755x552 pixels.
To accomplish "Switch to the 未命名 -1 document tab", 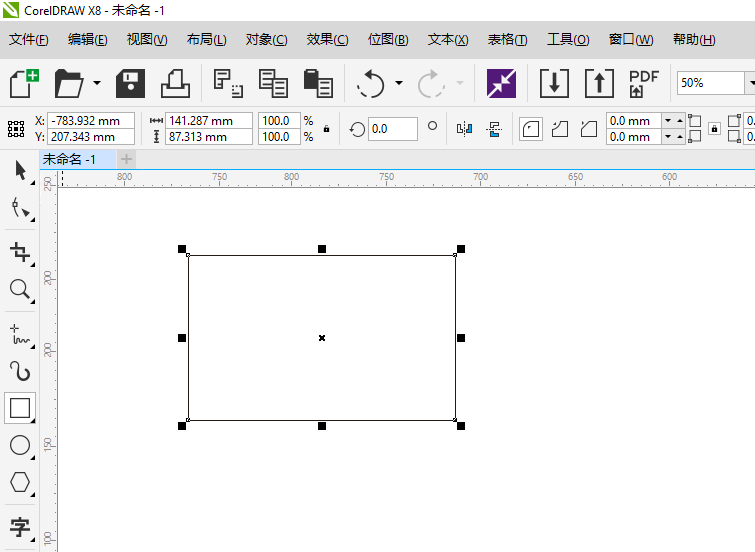I will click(70, 159).
